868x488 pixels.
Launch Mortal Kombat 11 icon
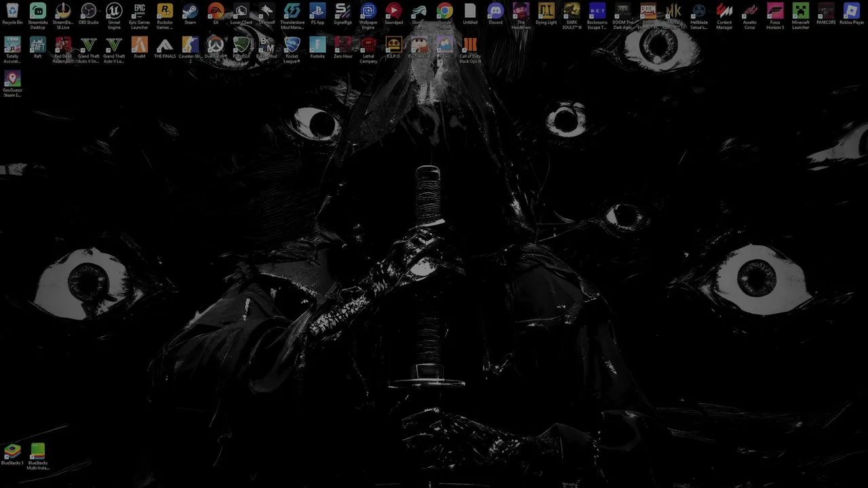pyautogui.click(x=673, y=16)
